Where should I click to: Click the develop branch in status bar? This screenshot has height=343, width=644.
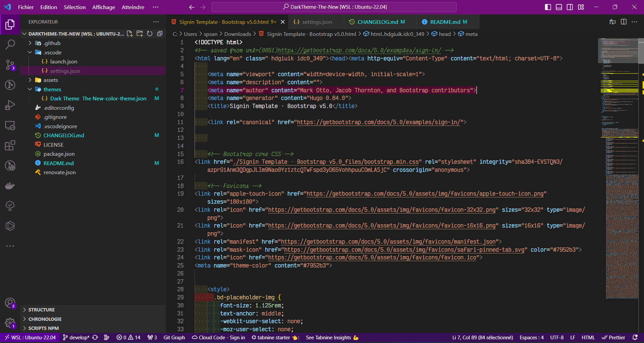click(76, 338)
